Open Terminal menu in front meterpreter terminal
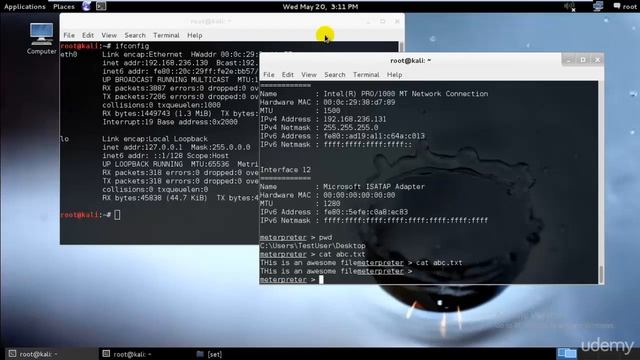 click(366, 75)
